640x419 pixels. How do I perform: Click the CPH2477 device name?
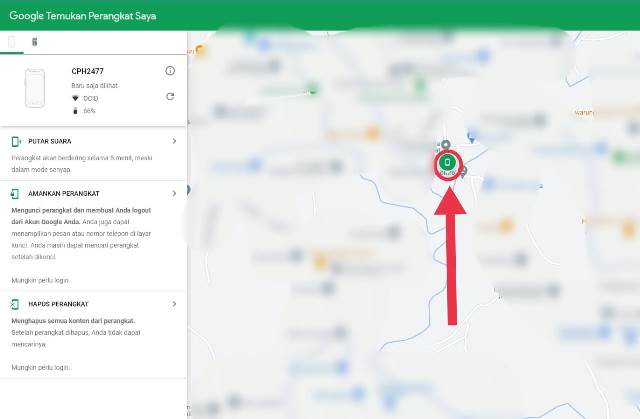87,71
